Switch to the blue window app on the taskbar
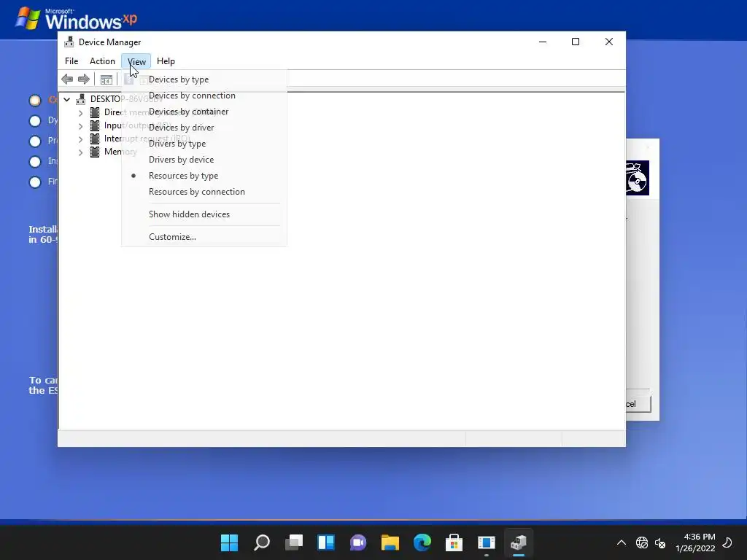Screen dimensions: 747x560 [x=487, y=542]
